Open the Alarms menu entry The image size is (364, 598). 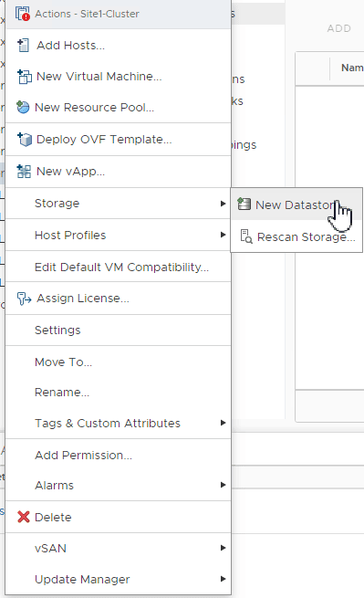pyautogui.click(x=119, y=485)
